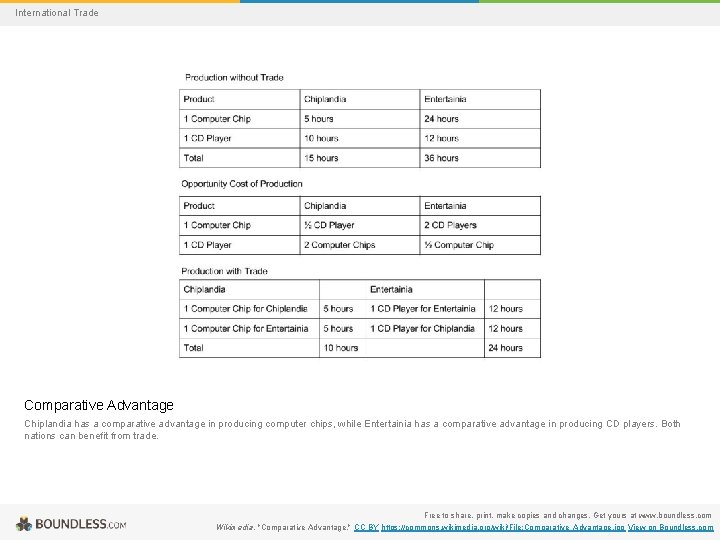Click the Wikimedia 'Comparative Advantage' citation text
Viewport: 720px width, 540px height.
(x=283, y=527)
